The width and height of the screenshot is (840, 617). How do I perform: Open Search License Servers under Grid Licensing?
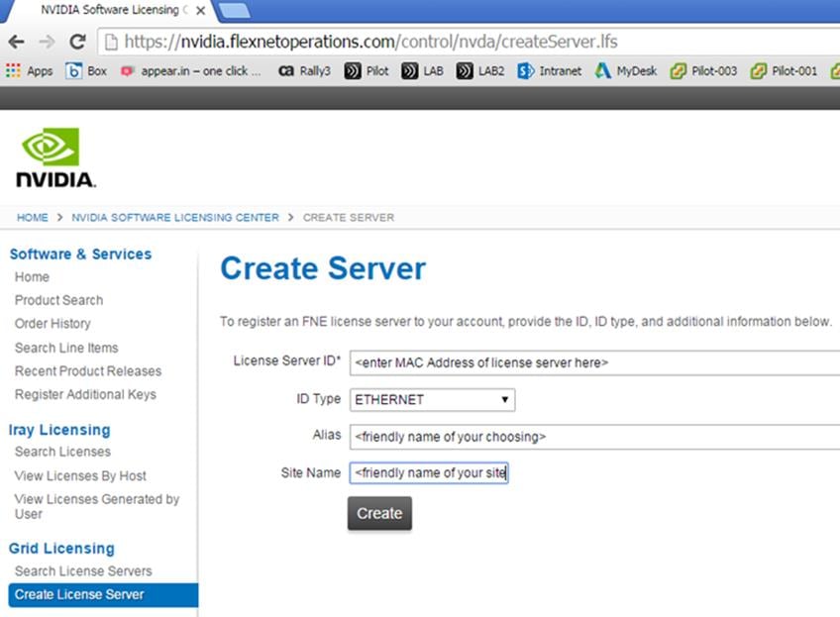coord(83,570)
